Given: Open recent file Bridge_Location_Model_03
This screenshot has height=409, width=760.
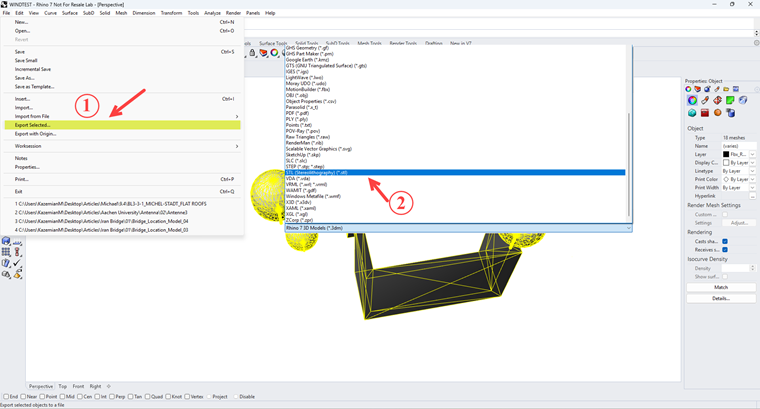Looking at the screenshot, I should click(x=101, y=230).
